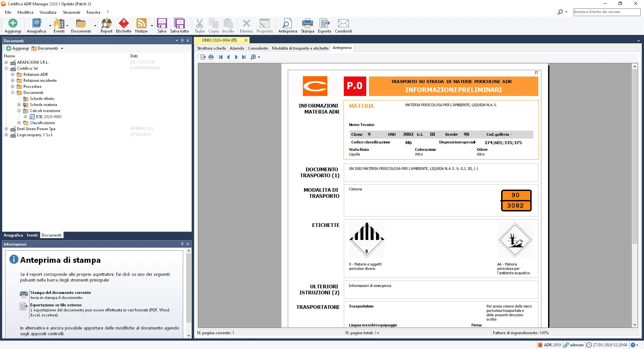This screenshot has width=644, height=349.
Task: Open Anteprima print preview from toolbar
Action: 287,23
